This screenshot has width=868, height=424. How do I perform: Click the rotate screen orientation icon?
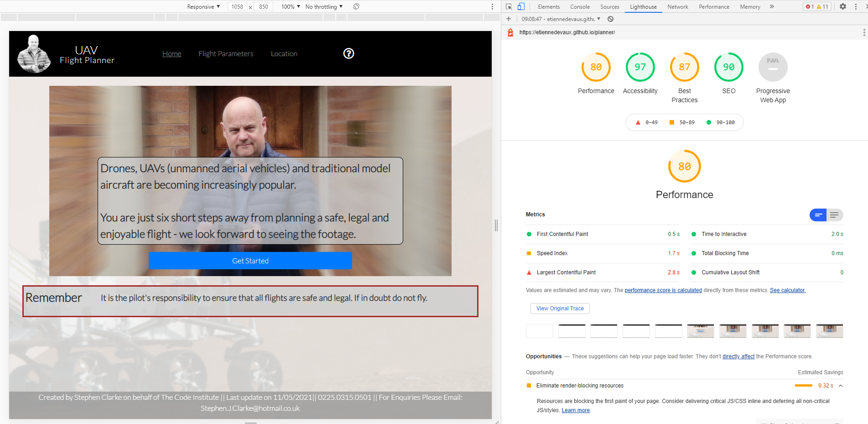point(356,6)
